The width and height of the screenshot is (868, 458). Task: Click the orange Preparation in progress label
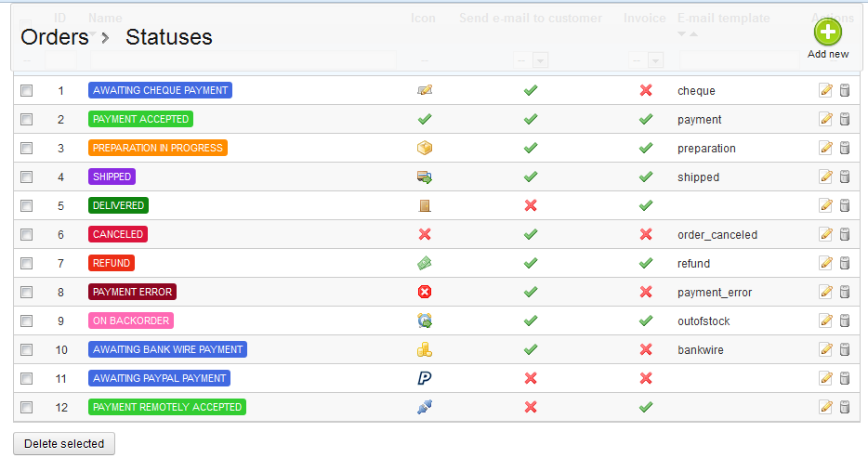click(x=158, y=149)
